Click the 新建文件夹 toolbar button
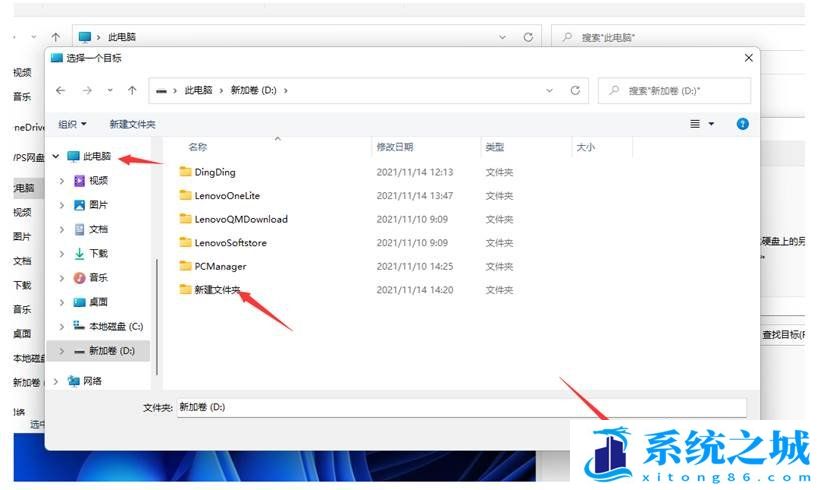This screenshot has height=490, width=830. [x=132, y=124]
